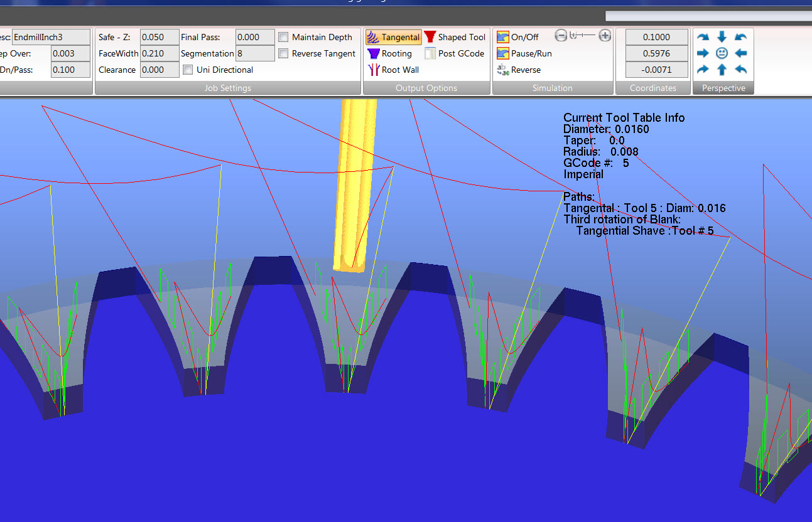Click Post GCode to export

tap(454, 53)
